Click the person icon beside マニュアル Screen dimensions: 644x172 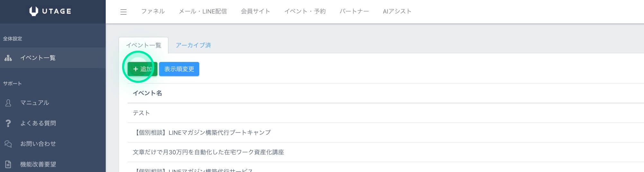[8, 103]
